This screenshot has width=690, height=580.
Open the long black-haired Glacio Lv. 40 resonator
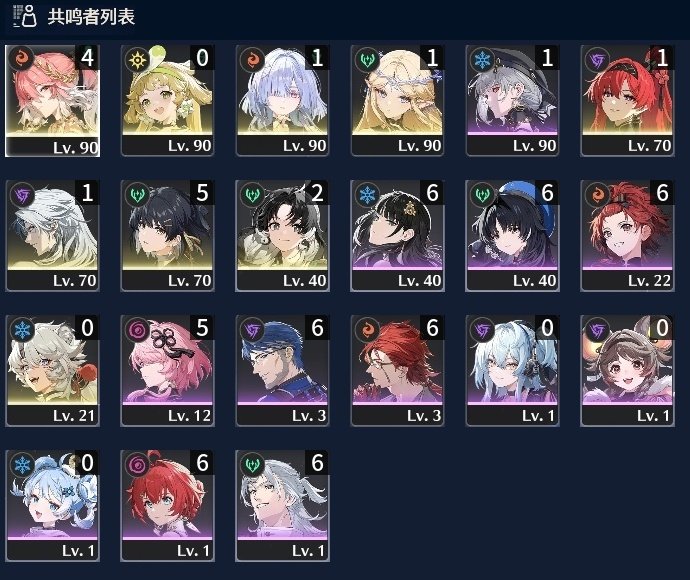pyautogui.click(x=397, y=235)
